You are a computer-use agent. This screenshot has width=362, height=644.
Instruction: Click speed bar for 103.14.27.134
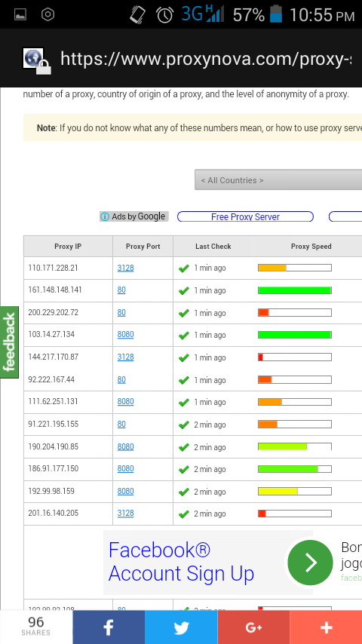[295, 335]
